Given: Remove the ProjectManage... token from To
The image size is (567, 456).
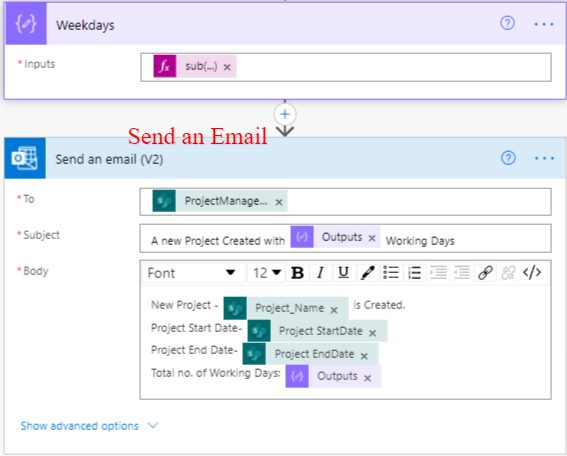Looking at the screenshot, I should pos(279,202).
